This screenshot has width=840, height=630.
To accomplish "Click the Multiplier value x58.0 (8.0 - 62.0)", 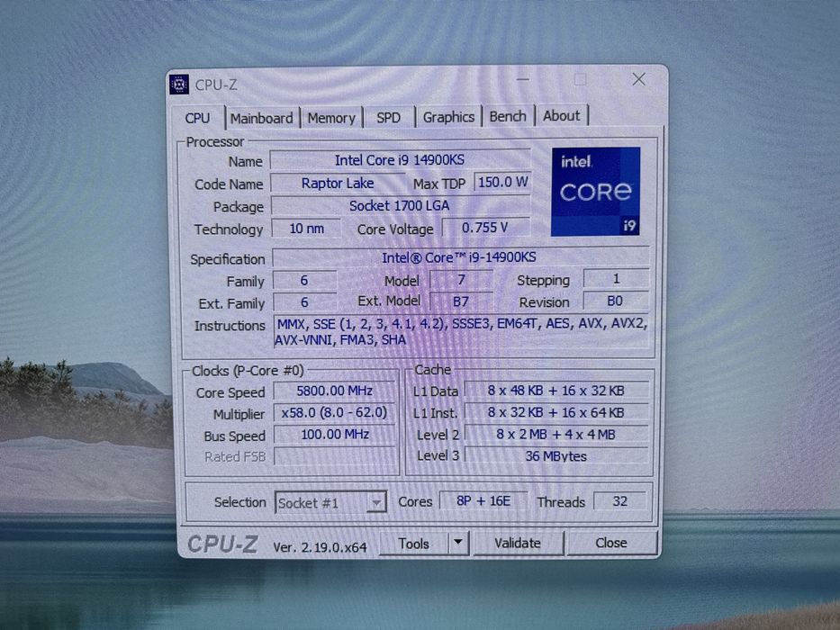I will pyautogui.click(x=334, y=412).
